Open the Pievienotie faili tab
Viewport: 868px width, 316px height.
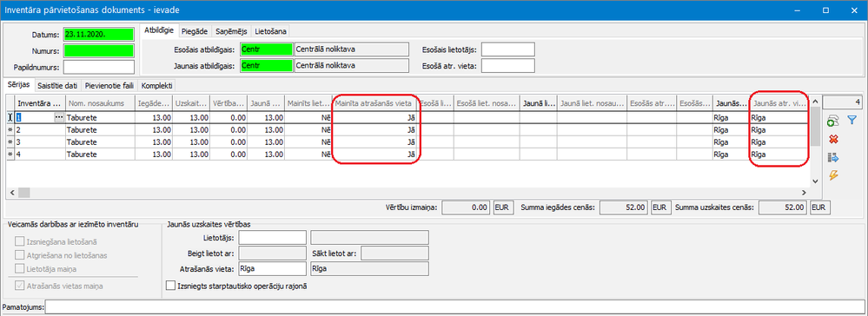click(109, 86)
